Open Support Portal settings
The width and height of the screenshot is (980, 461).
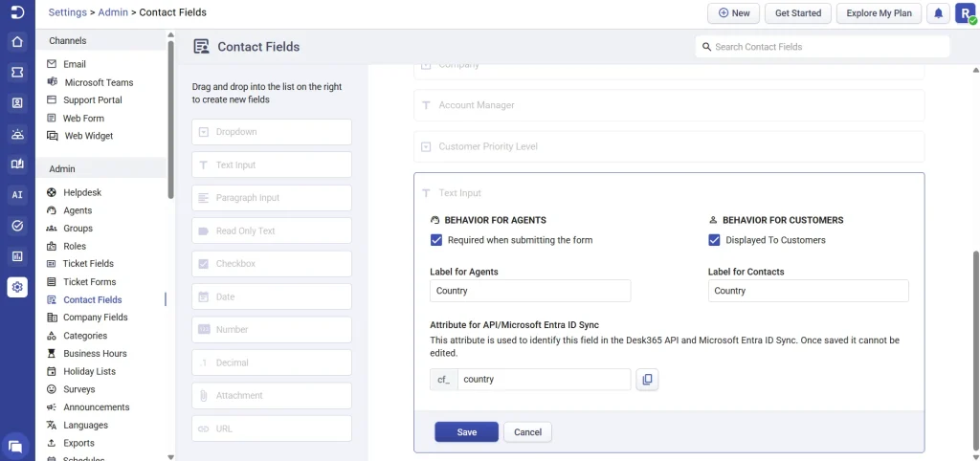tap(93, 99)
